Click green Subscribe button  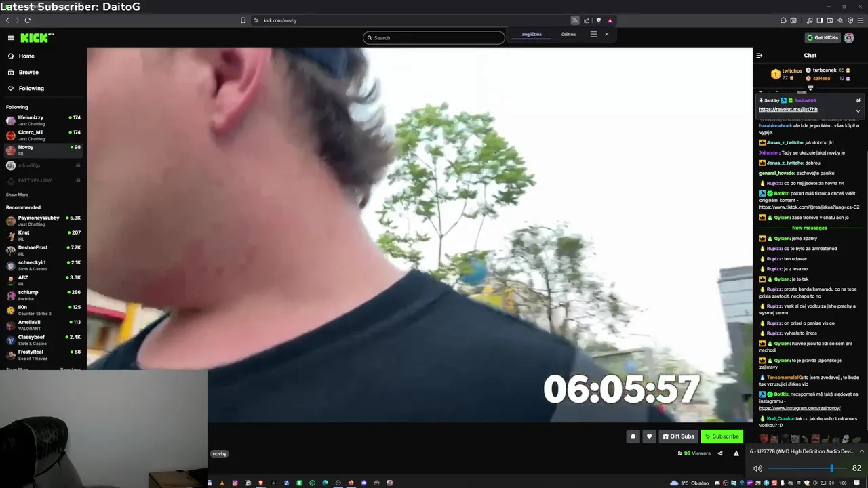(x=722, y=436)
